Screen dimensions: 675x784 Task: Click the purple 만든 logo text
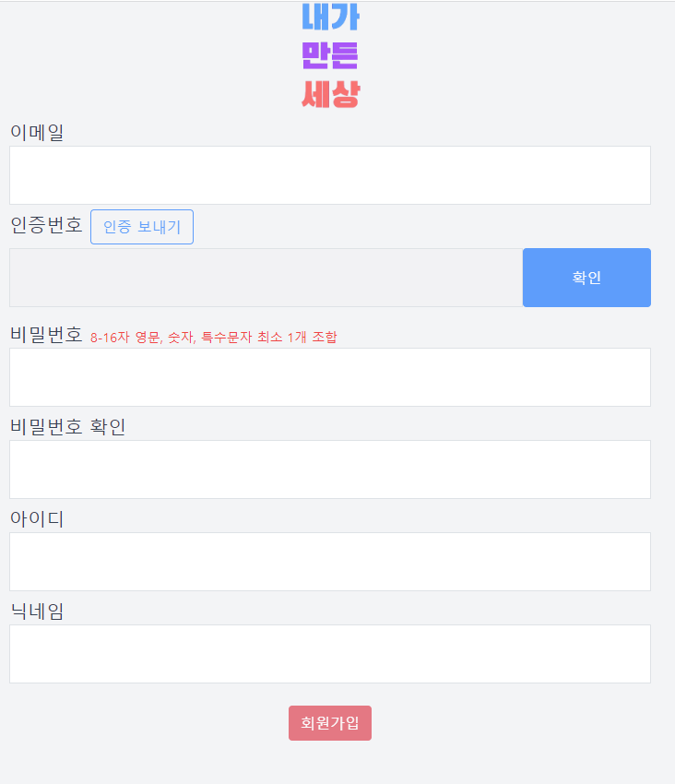click(x=329, y=55)
